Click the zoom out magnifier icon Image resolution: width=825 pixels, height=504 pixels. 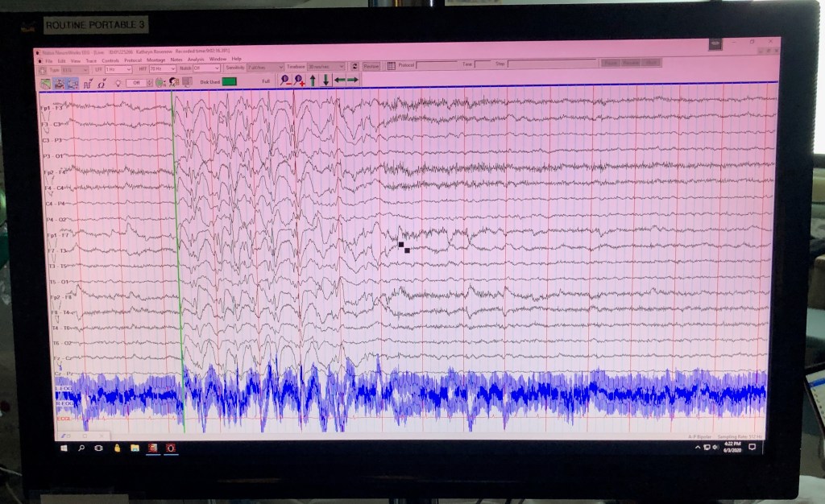pyautogui.click(x=285, y=80)
